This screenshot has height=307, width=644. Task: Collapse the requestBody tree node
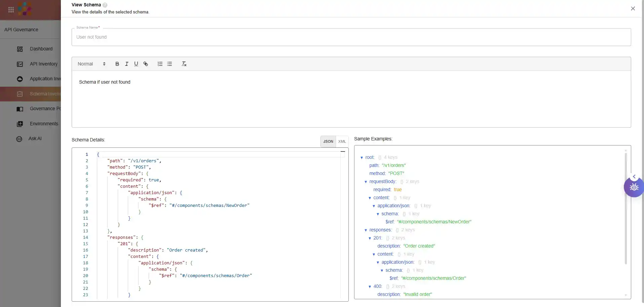click(x=366, y=182)
